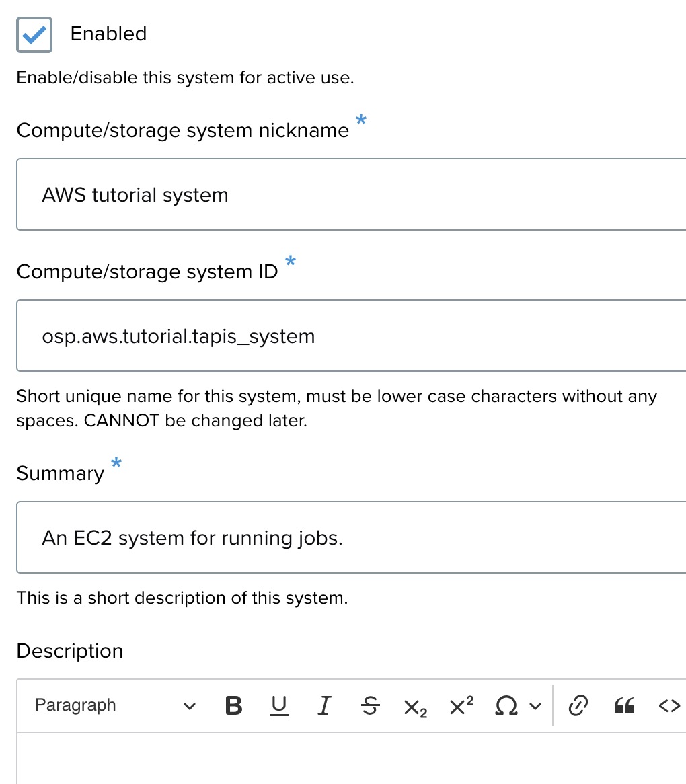Screen dimensions: 686x784
Task: Apply underline formatting
Action: click(278, 705)
